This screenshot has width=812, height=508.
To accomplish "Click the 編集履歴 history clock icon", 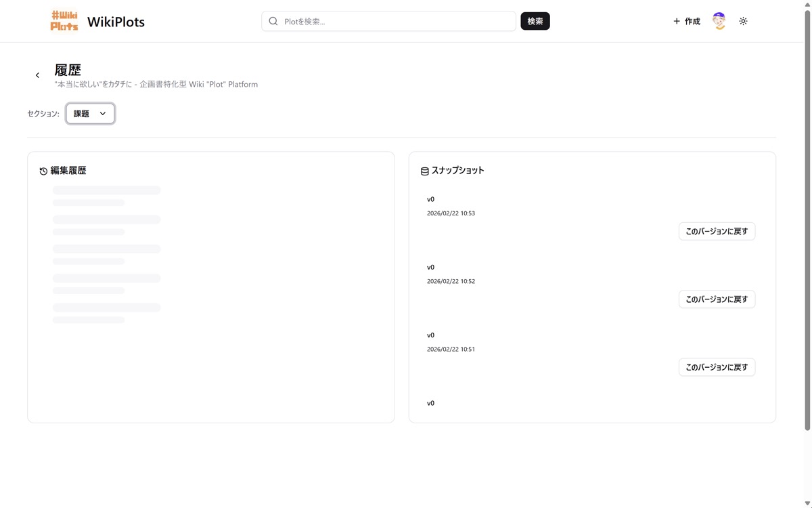I will click(43, 171).
